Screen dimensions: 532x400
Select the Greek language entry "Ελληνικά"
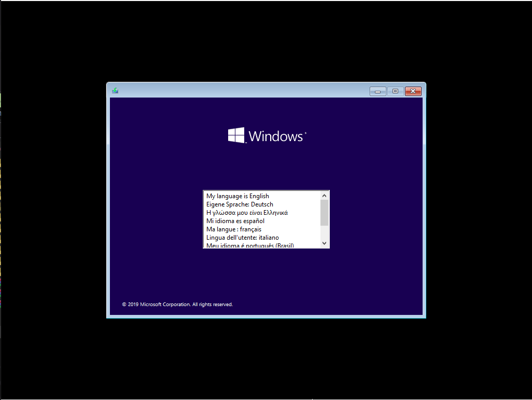262,213
